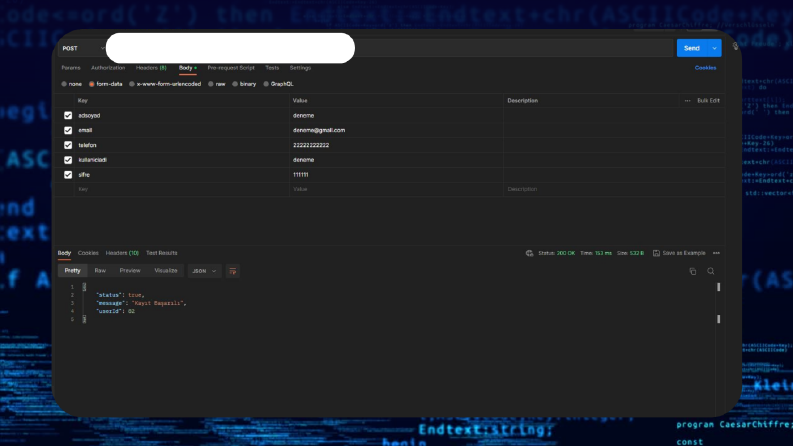
Task: Open the request Settings tab
Action: (300, 68)
